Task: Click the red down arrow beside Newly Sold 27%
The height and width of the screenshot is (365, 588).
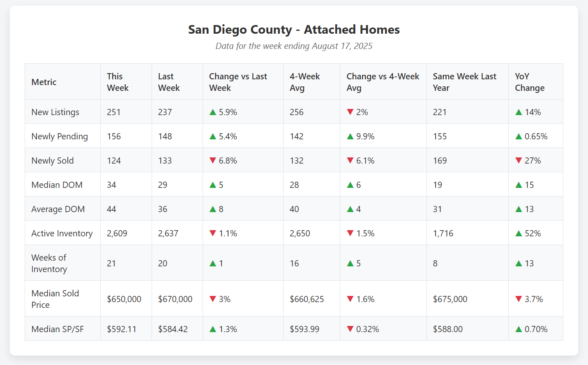Action: [519, 161]
